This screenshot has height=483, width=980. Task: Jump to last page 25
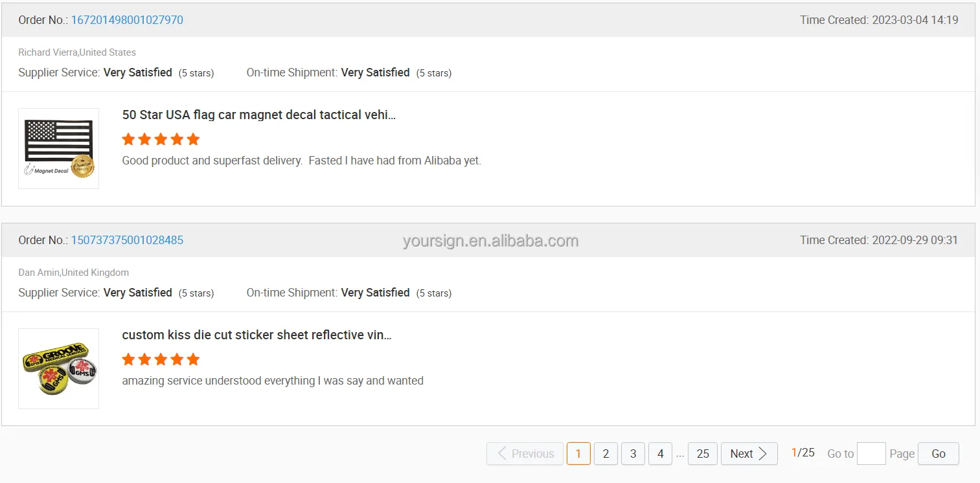click(x=703, y=454)
